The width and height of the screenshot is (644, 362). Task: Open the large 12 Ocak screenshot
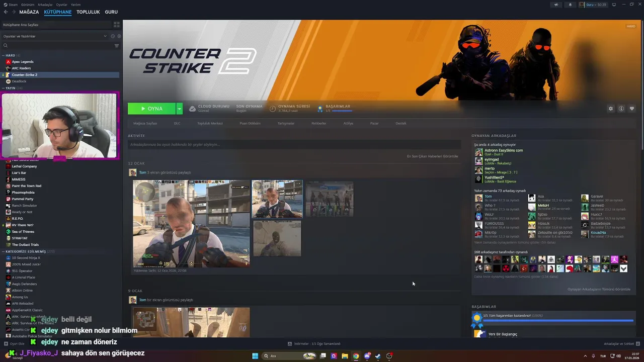pos(191,224)
